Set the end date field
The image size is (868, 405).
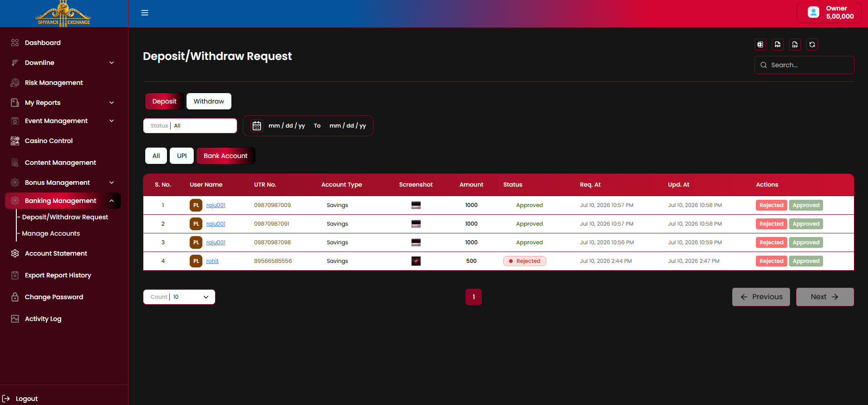pyautogui.click(x=348, y=126)
